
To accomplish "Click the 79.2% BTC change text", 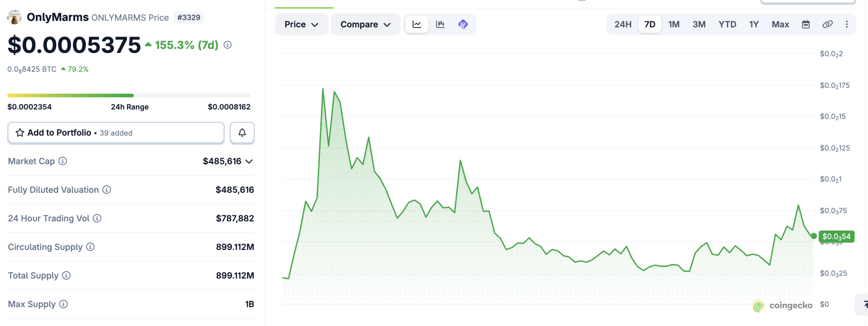I will (x=78, y=69).
